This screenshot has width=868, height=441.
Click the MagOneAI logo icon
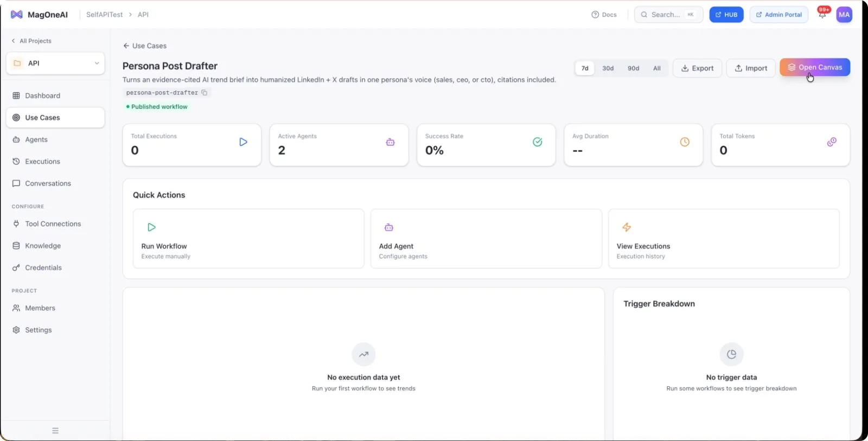tap(17, 15)
